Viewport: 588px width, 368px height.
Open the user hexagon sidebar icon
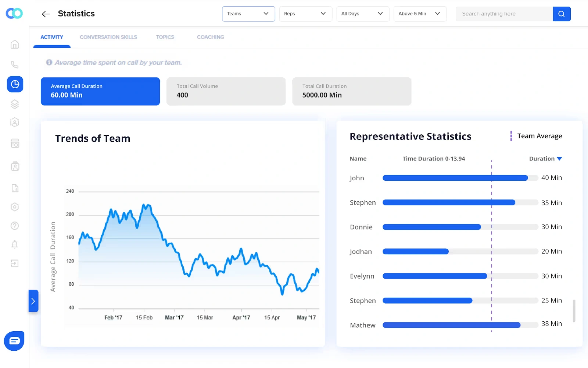point(15,122)
